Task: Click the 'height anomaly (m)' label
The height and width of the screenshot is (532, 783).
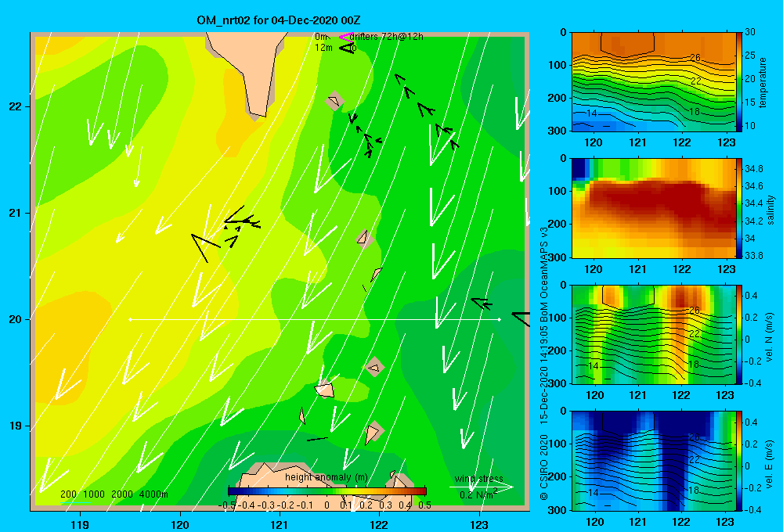Action: pos(326,477)
